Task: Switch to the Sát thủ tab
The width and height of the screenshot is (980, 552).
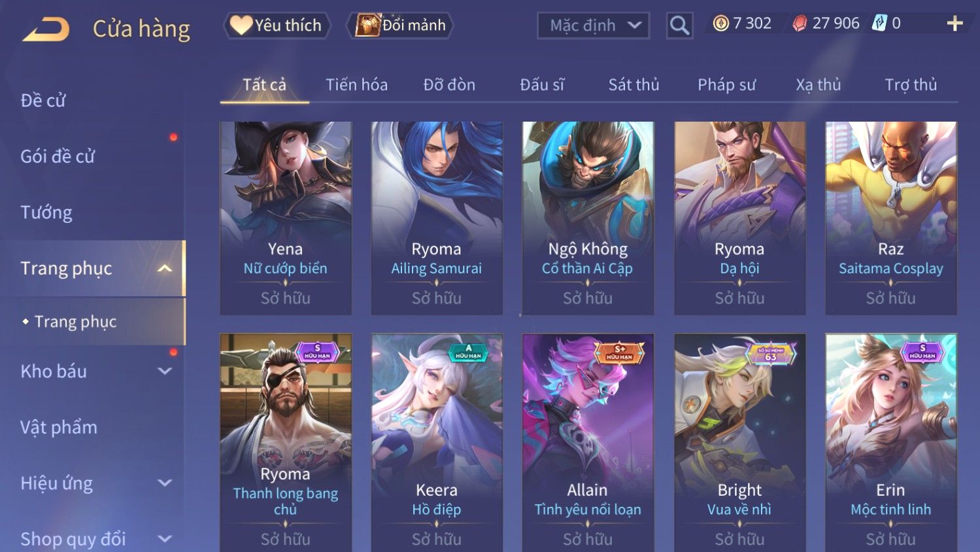Action: tap(634, 85)
